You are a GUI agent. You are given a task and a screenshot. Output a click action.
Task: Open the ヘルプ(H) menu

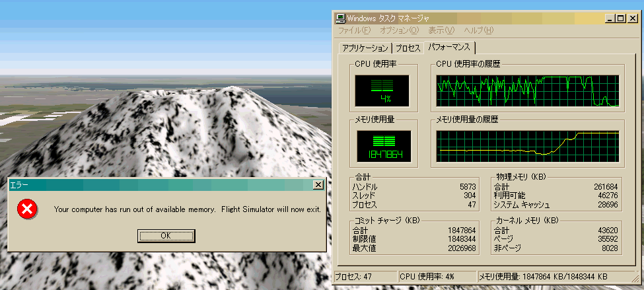479,30
